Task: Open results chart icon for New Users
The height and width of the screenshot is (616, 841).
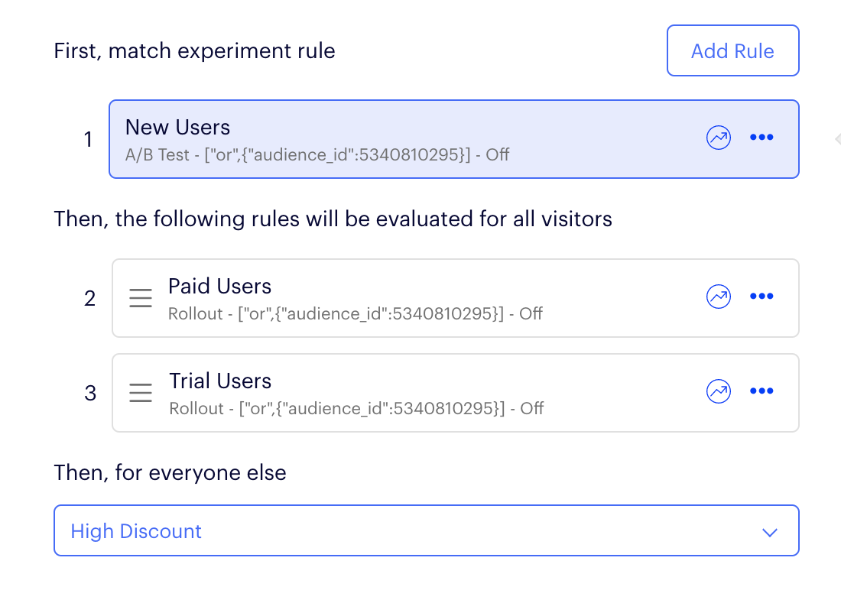Action: pyautogui.click(x=718, y=138)
